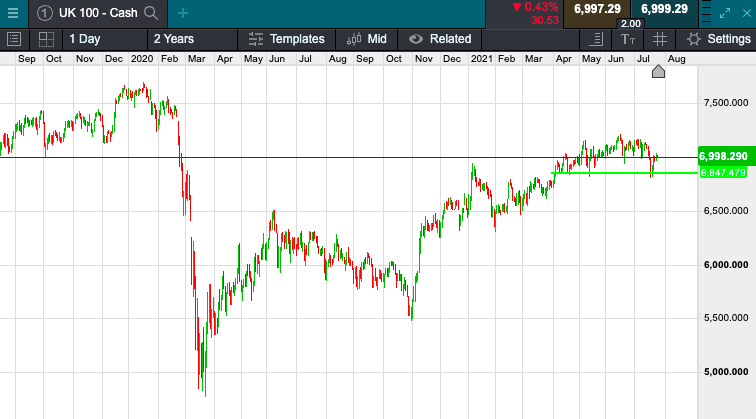Open the hamburger main menu

click(13, 13)
